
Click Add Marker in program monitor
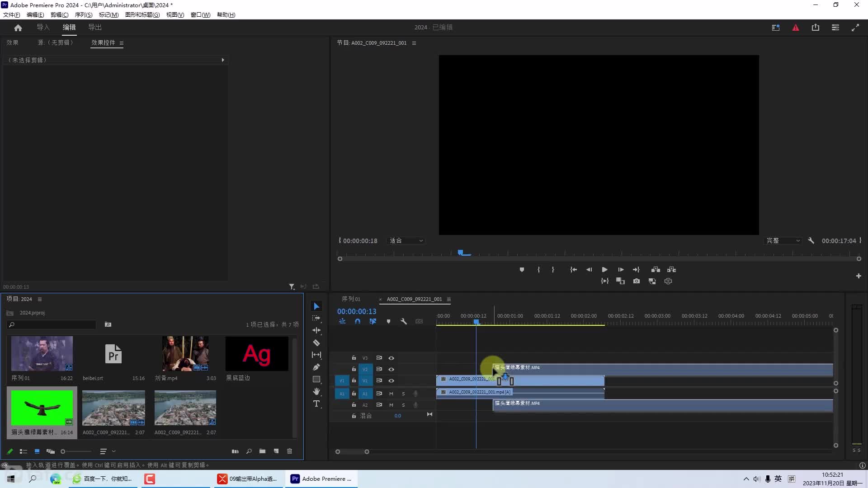(x=522, y=269)
